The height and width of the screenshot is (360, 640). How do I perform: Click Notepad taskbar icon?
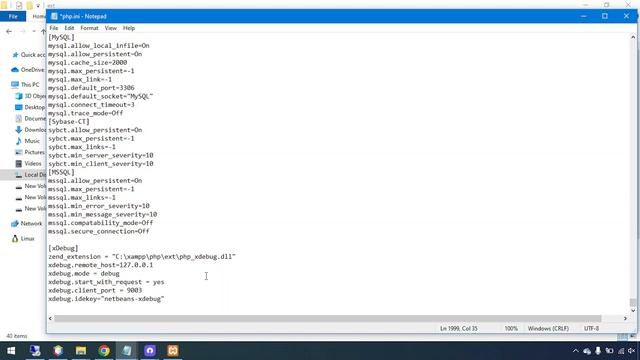[x=127, y=351]
